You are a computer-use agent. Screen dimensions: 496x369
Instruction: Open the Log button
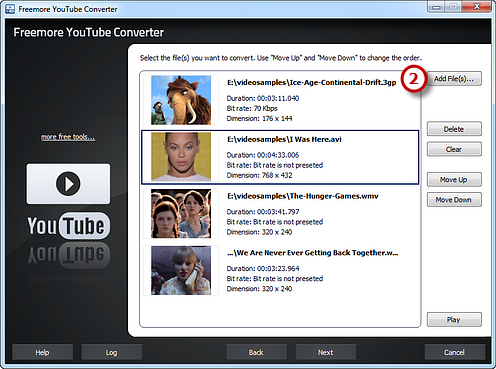(x=111, y=352)
